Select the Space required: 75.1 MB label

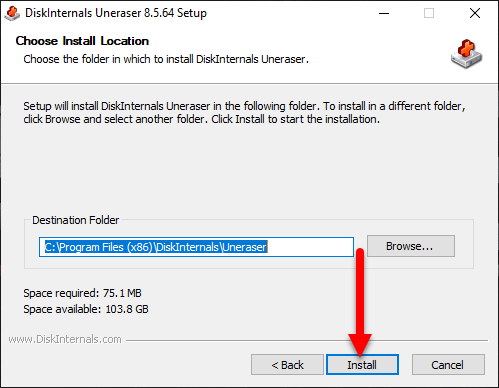tap(82, 293)
